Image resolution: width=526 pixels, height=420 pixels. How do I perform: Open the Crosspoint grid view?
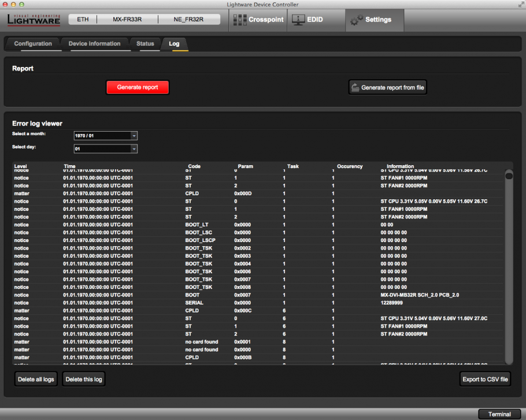[258, 20]
